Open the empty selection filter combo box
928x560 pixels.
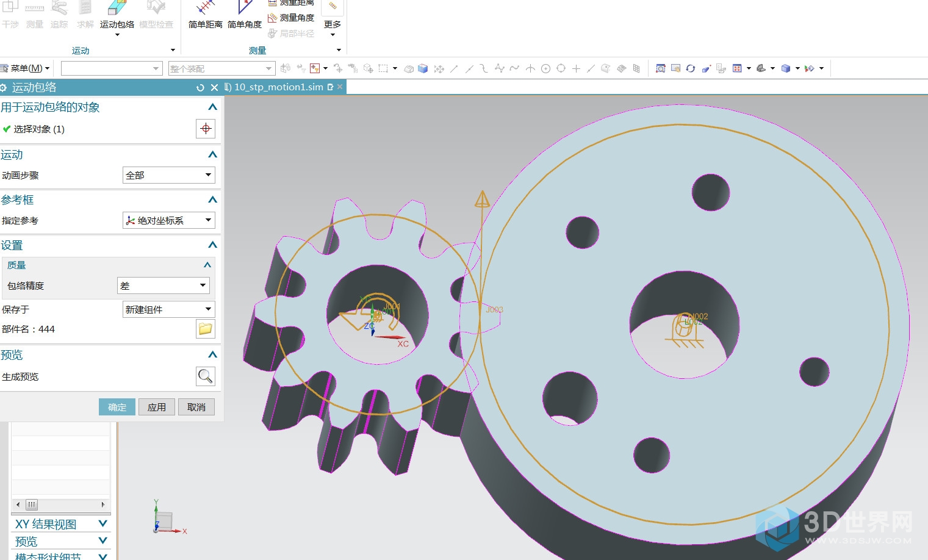(x=112, y=68)
